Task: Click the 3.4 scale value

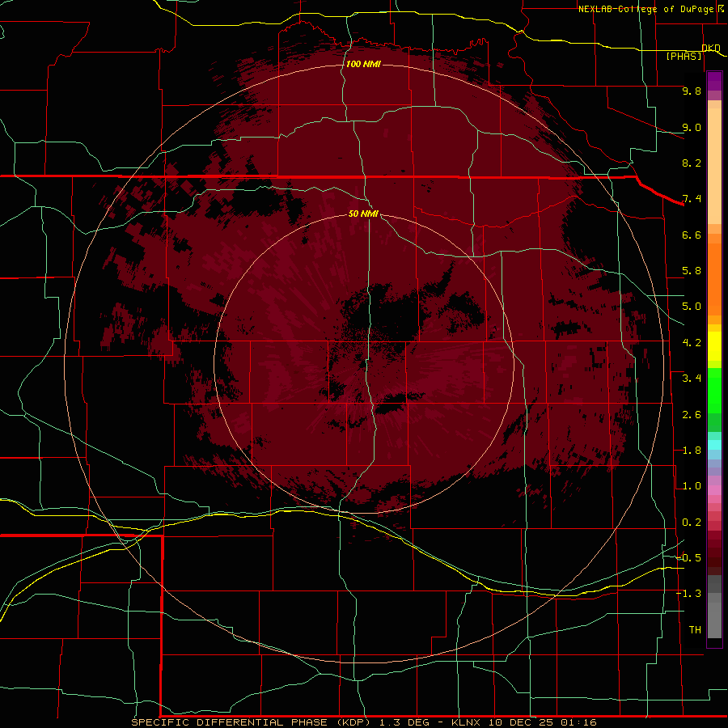Action: [692, 379]
